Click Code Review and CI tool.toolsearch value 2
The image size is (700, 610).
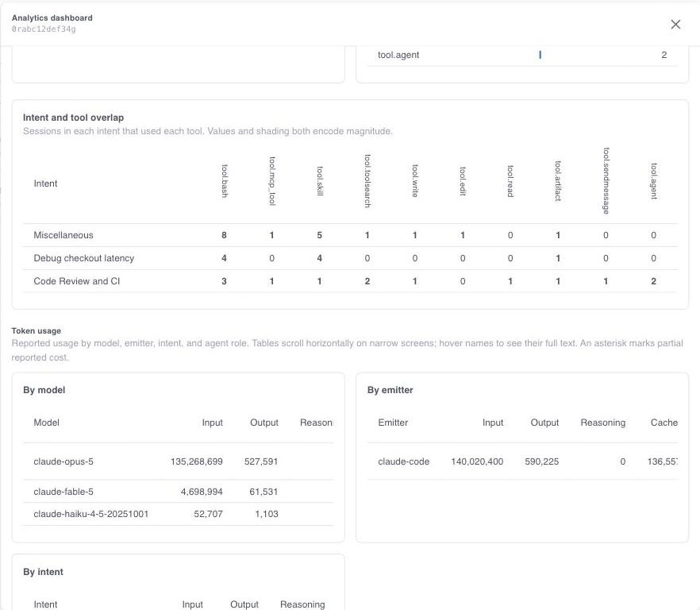(367, 281)
